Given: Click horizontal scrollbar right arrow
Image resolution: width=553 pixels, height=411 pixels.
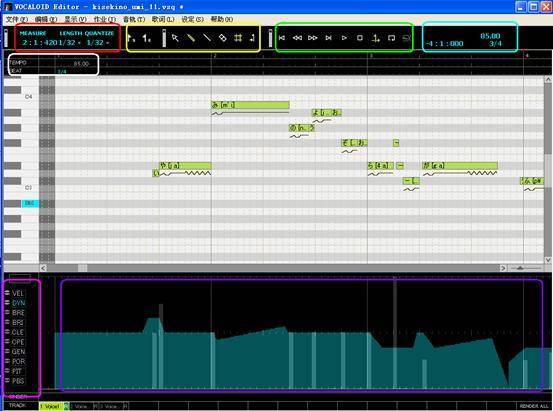Looking at the screenshot, I should (503, 268).
